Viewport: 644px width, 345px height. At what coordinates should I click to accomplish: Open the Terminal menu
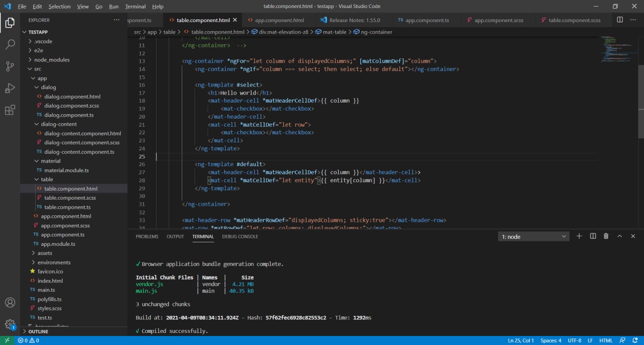pyautogui.click(x=135, y=7)
